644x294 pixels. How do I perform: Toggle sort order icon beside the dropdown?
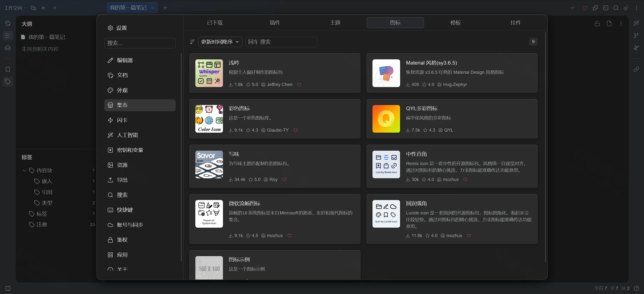point(192,42)
